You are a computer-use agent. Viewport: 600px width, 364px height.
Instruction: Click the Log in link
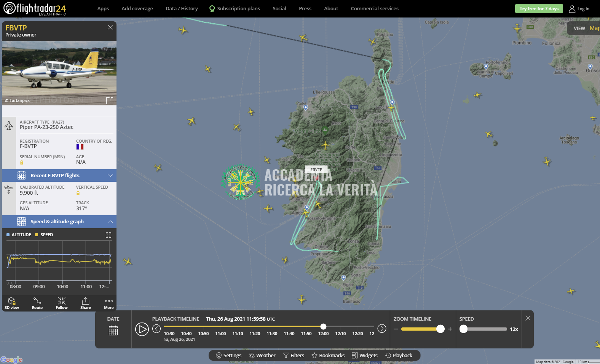pyautogui.click(x=579, y=9)
